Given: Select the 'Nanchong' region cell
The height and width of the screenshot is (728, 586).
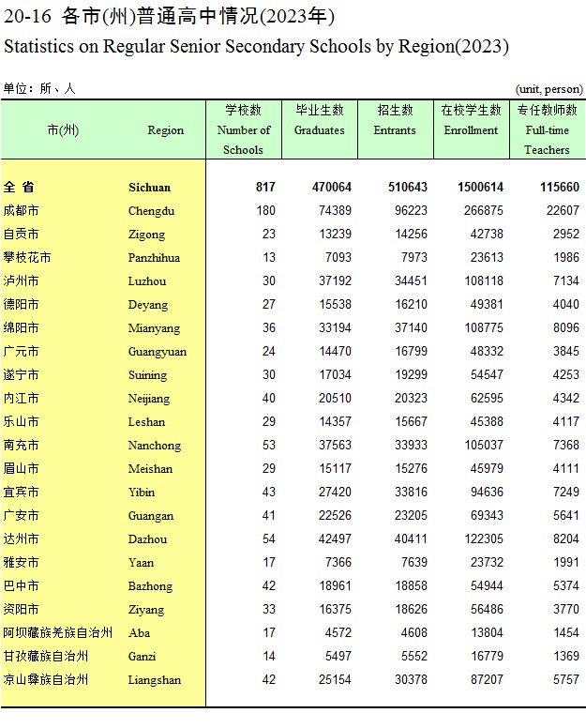Looking at the screenshot, I should point(155,446).
